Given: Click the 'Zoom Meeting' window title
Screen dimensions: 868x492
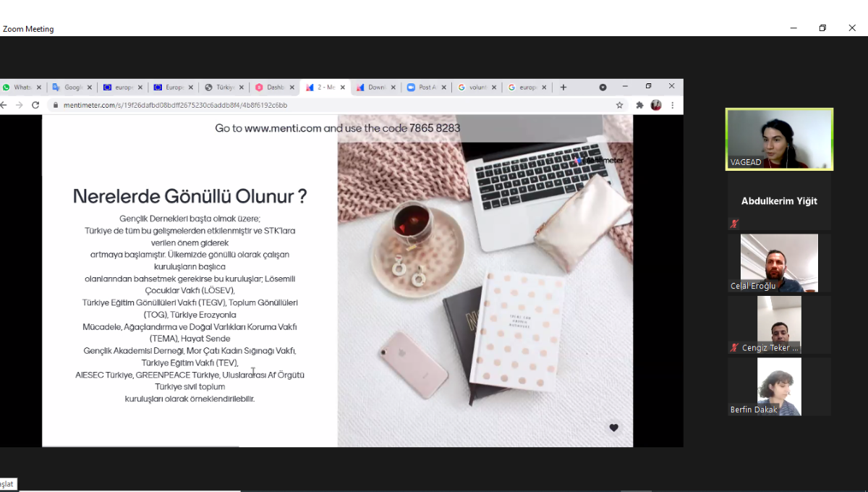Looking at the screenshot, I should 28,29.
